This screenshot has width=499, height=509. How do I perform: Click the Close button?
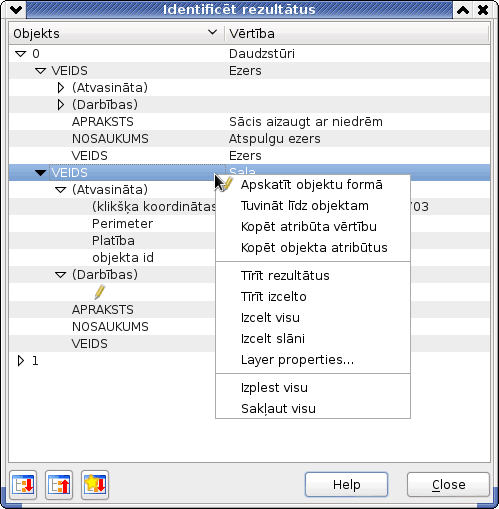[x=448, y=485]
